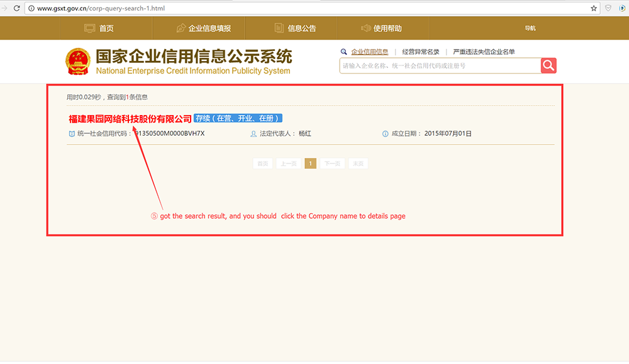629x364 pixels.
Task: Click the monitor icon beside 首页
Action: [89, 28]
